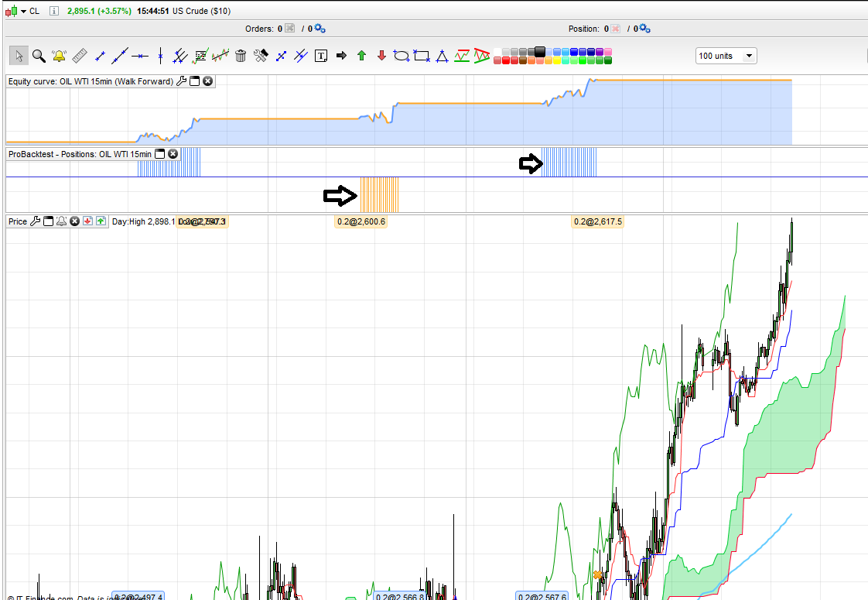868x600 pixels.
Task: Open the hammer and wrench settings tool
Action: point(261,56)
